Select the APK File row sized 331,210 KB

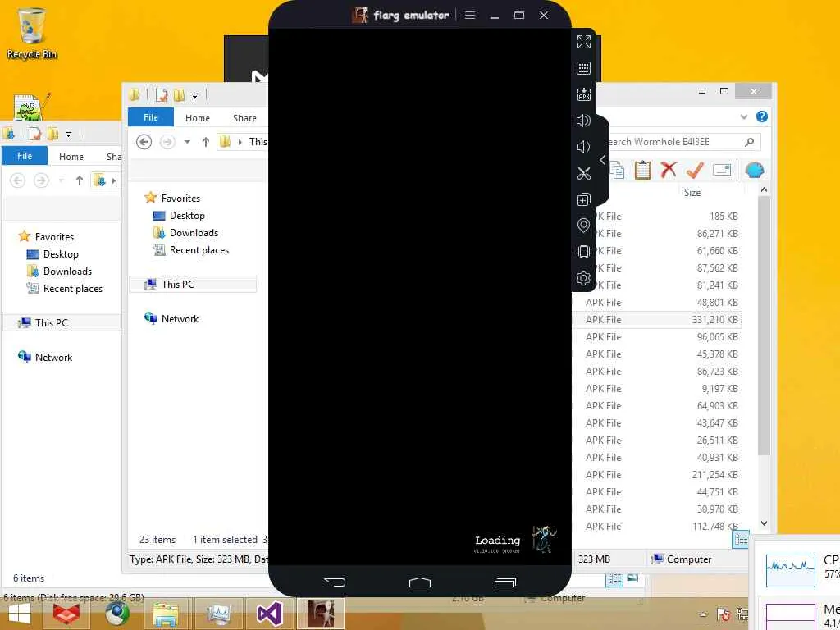(x=657, y=319)
